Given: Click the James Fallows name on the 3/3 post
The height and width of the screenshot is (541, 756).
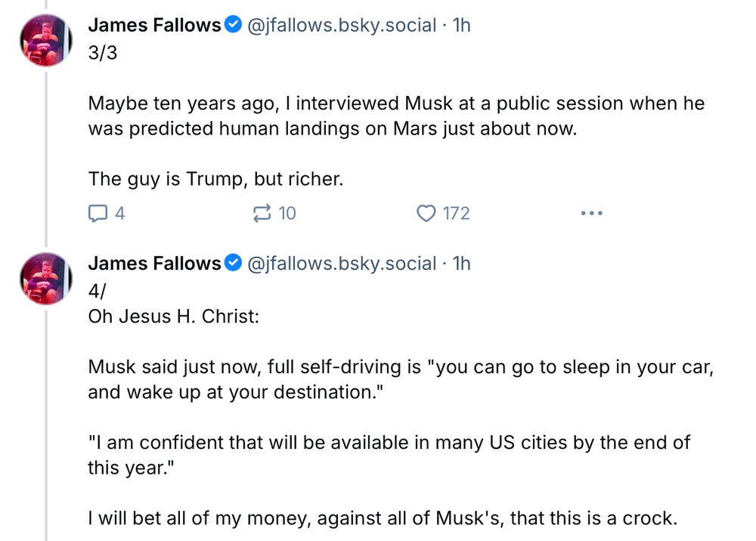Looking at the screenshot, I should pos(154,25).
